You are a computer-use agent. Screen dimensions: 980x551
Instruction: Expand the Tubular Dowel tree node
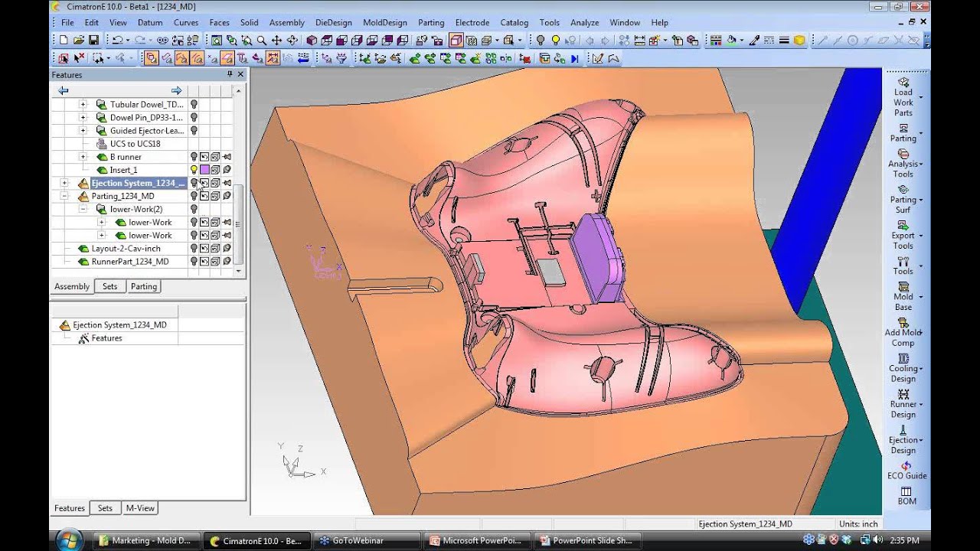click(x=83, y=105)
